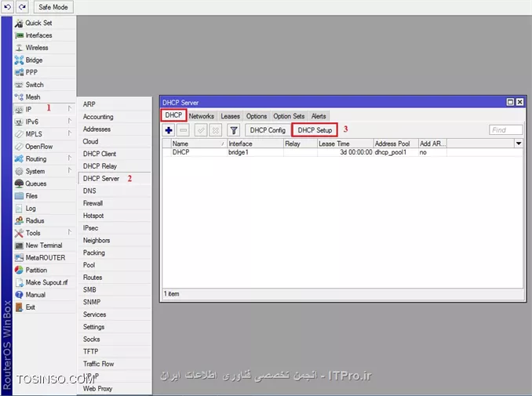Expand the Tools submenu arrow

(70, 232)
